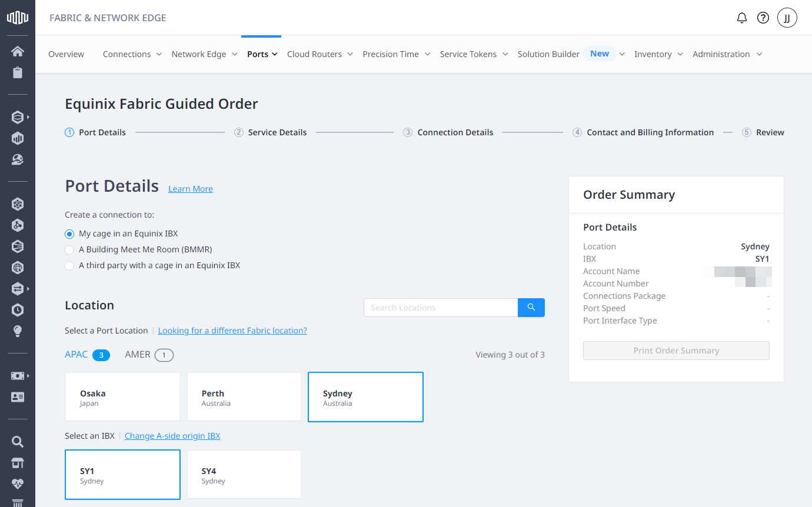Open the globe-in-hand sidebar icon
The width and height of the screenshot is (812, 507).
18,159
